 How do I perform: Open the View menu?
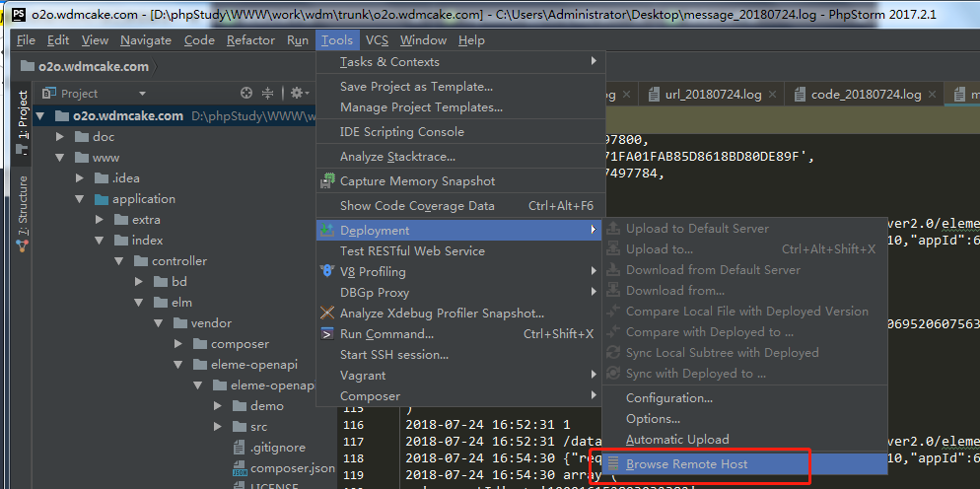[x=95, y=40]
